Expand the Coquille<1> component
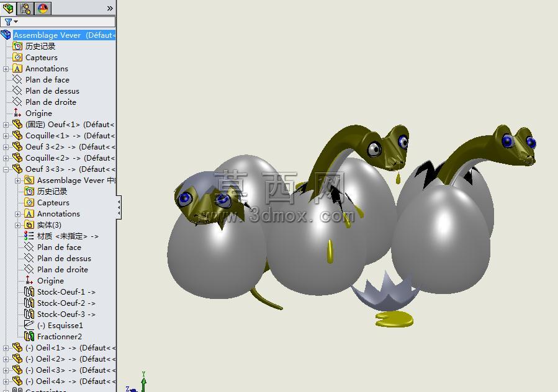 pyautogui.click(x=6, y=136)
